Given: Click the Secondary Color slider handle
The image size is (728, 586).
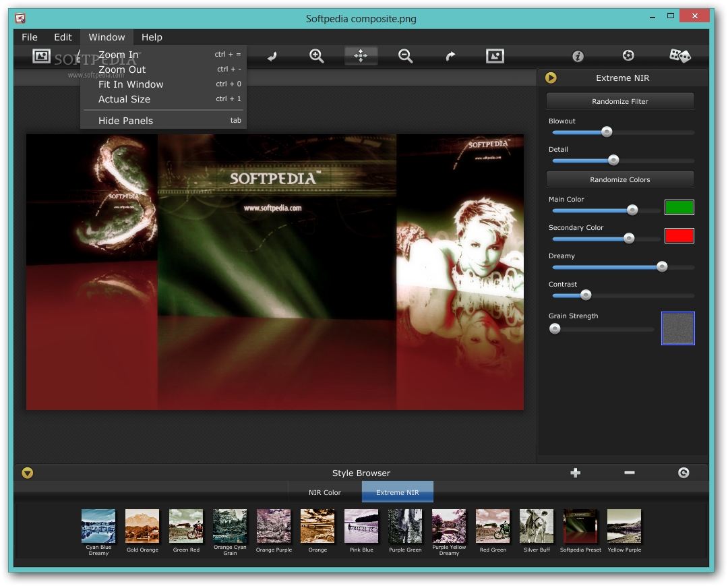Looking at the screenshot, I should pos(629,238).
